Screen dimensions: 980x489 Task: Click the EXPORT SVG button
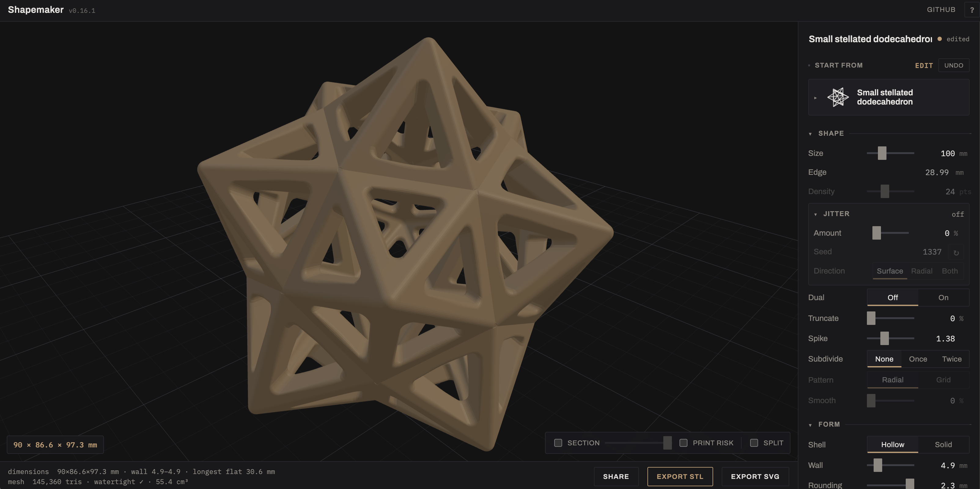pyautogui.click(x=755, y=477)
